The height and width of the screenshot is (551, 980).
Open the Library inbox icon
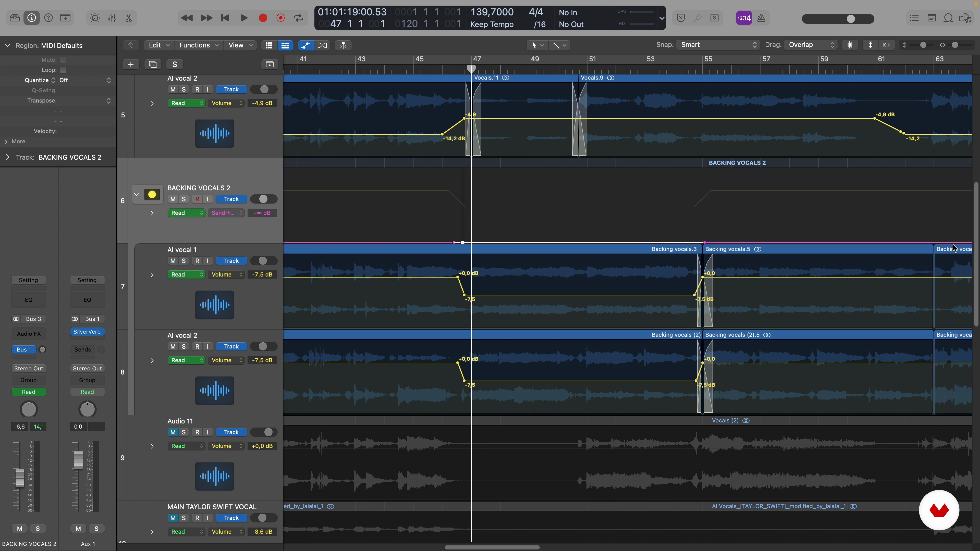[x=15, y=18]
